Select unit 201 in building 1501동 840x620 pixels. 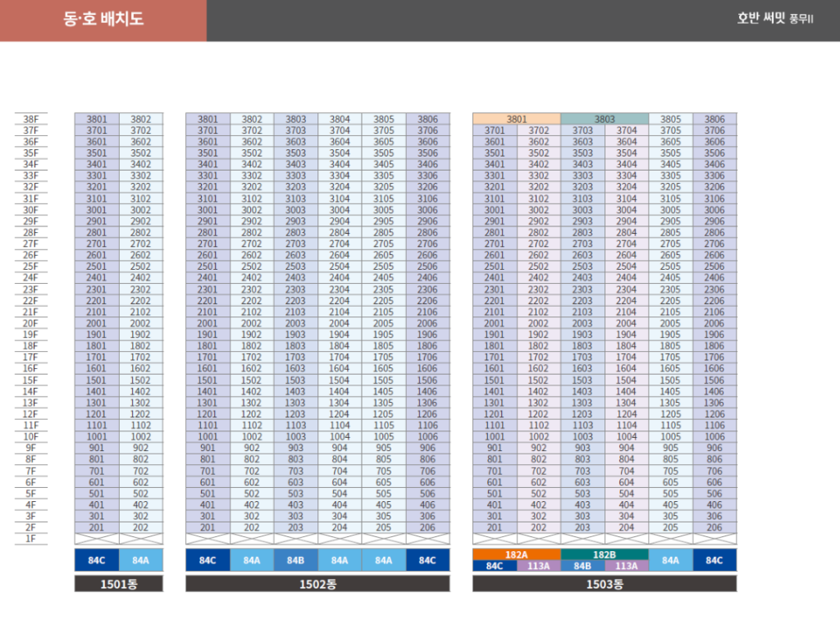tap(97, 527)
